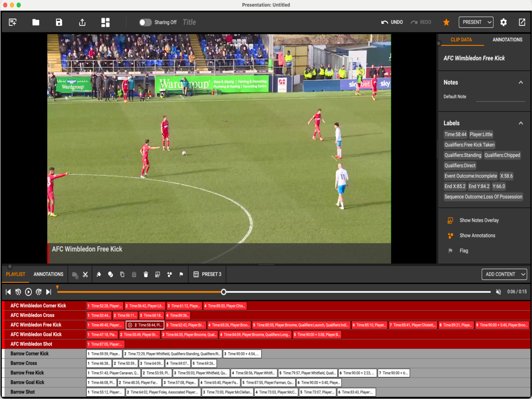Open the PRESENT dropdown
532x399 pixels.
coord(476,22)
